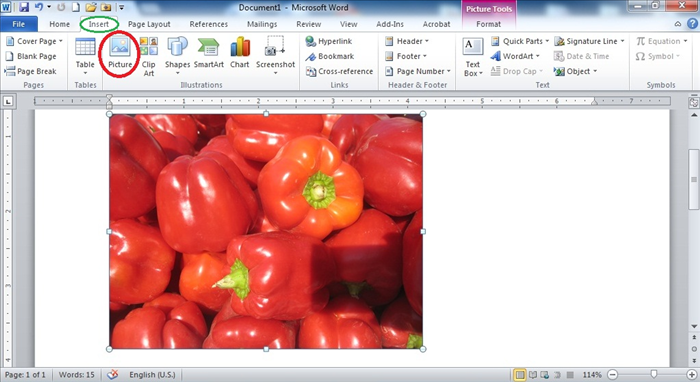The height and width of the screenshot is (382, 700).
Task: Click the Symbol button
Action: click(x=658, y=56)
